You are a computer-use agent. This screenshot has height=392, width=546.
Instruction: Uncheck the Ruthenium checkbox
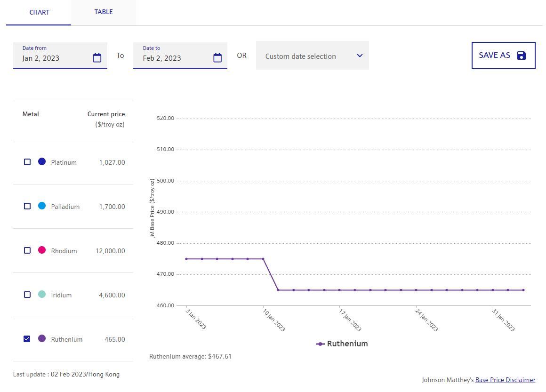(27, 339)
